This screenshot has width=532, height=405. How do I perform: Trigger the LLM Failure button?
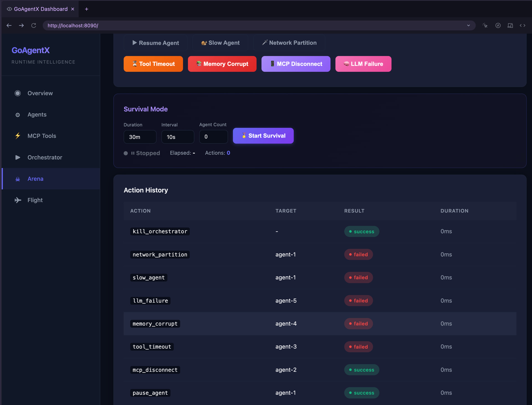(363, 64)
